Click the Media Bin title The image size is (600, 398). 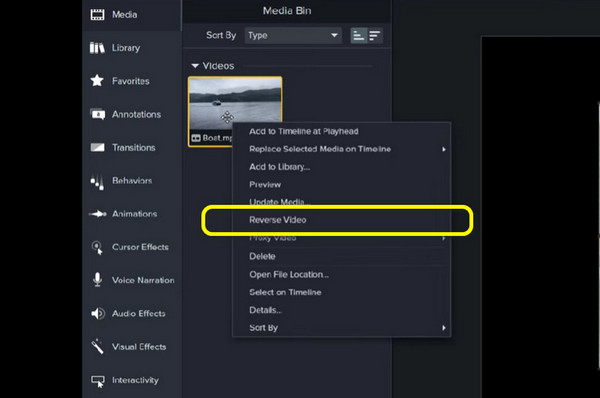pyautogui.click(x=287, y=11)
